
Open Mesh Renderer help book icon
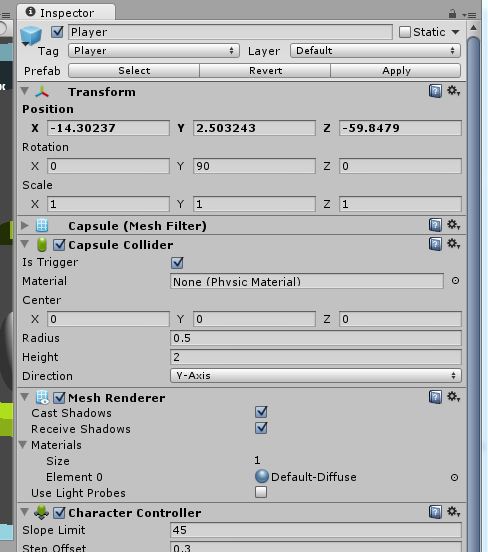(435, 397)
